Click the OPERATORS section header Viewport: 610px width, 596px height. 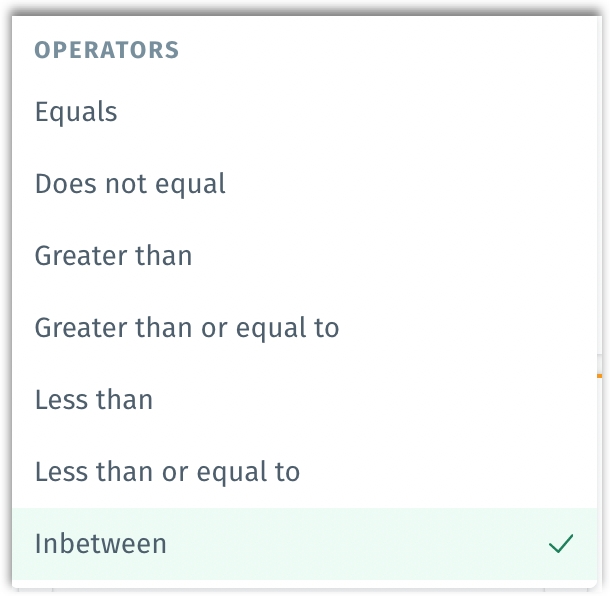107,51
